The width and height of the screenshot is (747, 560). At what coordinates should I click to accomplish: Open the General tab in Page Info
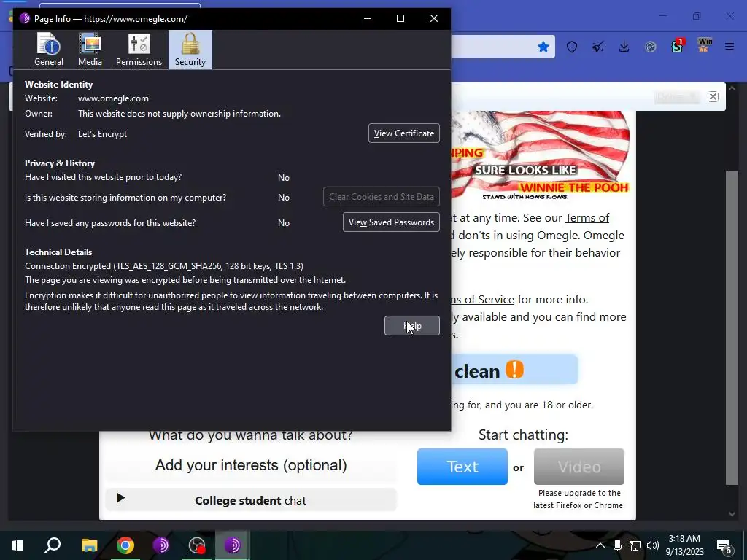tap(49, 50)
